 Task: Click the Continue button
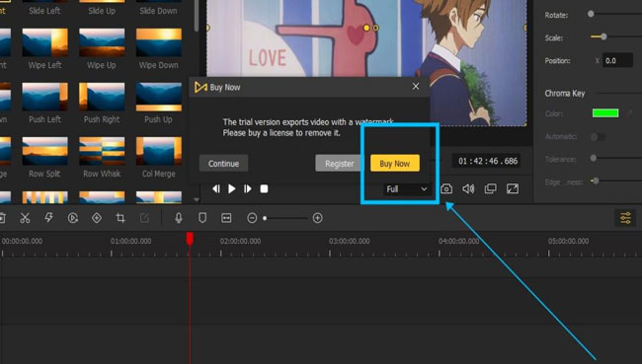pos(223,163)
